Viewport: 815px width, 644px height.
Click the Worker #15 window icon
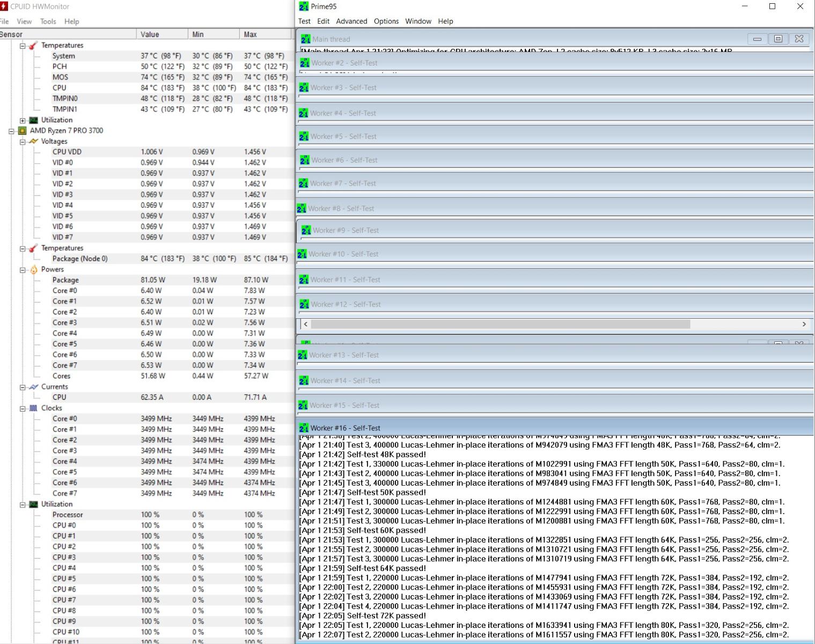pyautogui.click(x=303, y=405)
